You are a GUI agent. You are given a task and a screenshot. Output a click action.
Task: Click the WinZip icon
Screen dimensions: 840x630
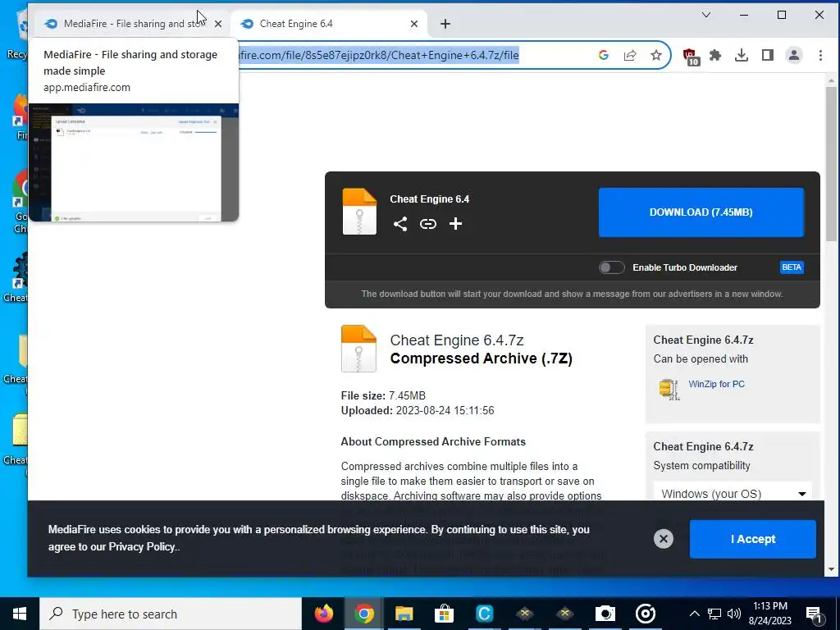click(669, 390)
